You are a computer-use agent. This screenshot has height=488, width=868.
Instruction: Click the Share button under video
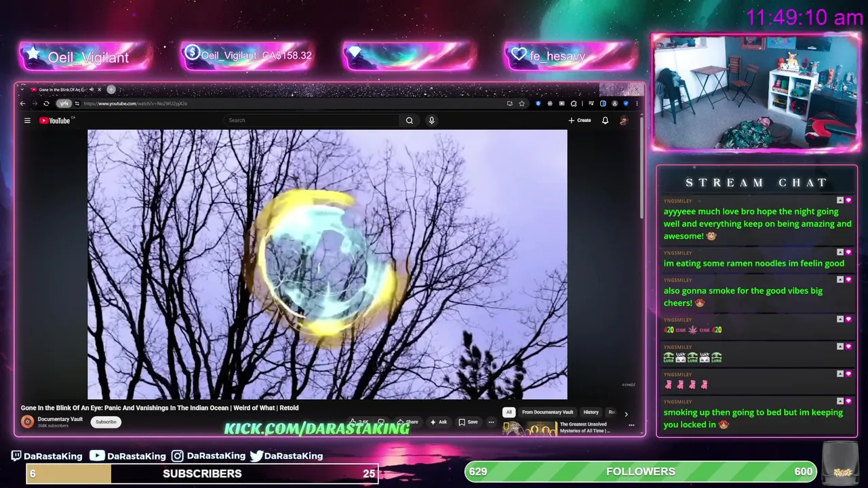tap(407, 422)
